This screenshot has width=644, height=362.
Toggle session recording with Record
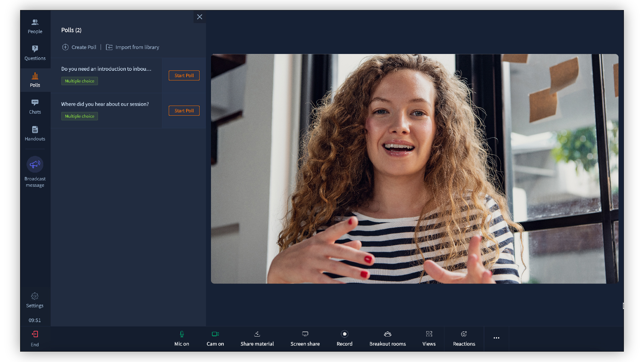344,338
